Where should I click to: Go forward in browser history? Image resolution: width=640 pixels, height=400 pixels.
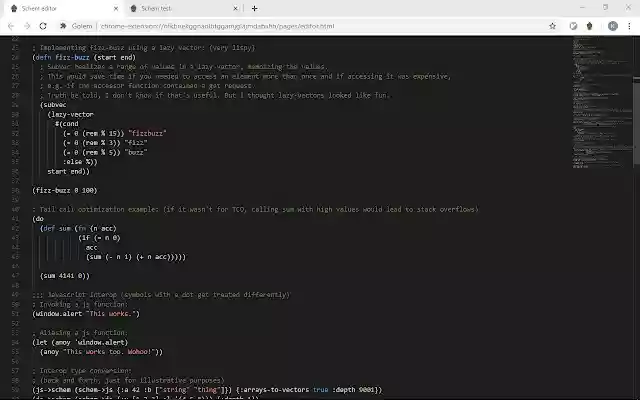coord(27,26)
